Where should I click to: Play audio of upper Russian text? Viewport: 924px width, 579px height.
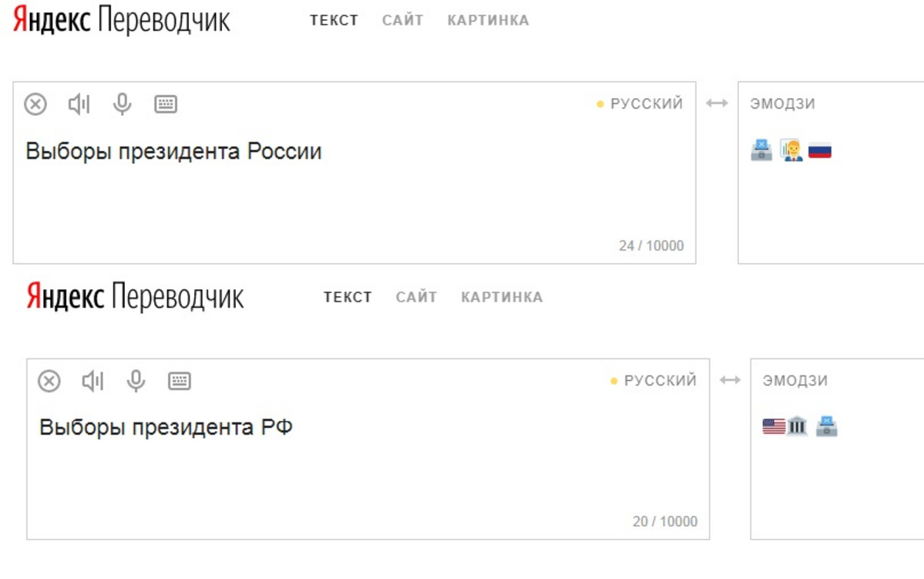point(79,104)
